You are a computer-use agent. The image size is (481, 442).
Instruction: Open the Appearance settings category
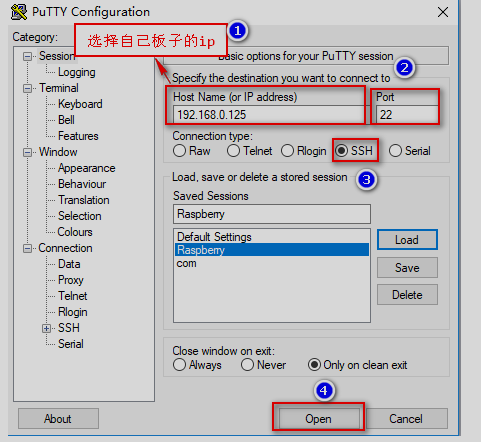coord(87,168)
